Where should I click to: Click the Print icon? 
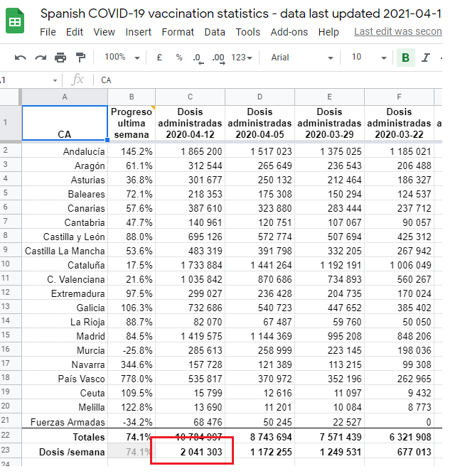click(60, 58)
